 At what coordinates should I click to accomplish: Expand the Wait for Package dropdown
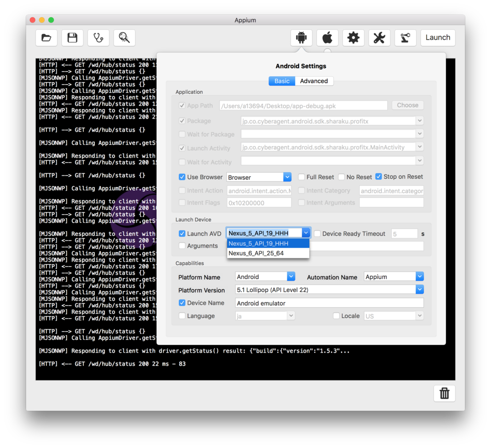(420, 134)
